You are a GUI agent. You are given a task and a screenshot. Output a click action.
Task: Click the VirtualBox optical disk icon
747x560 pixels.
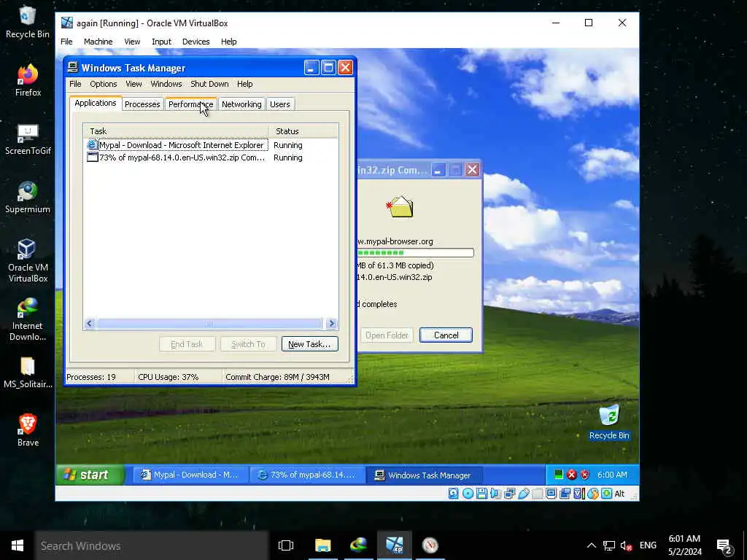(468, 494)
